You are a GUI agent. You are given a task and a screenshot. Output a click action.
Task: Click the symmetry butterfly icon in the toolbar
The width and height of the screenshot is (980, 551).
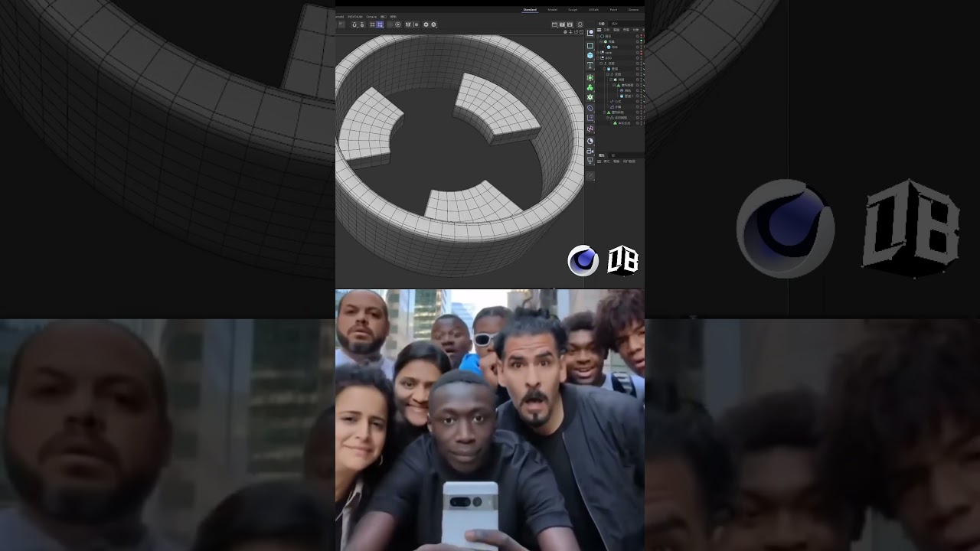point(408,24)
